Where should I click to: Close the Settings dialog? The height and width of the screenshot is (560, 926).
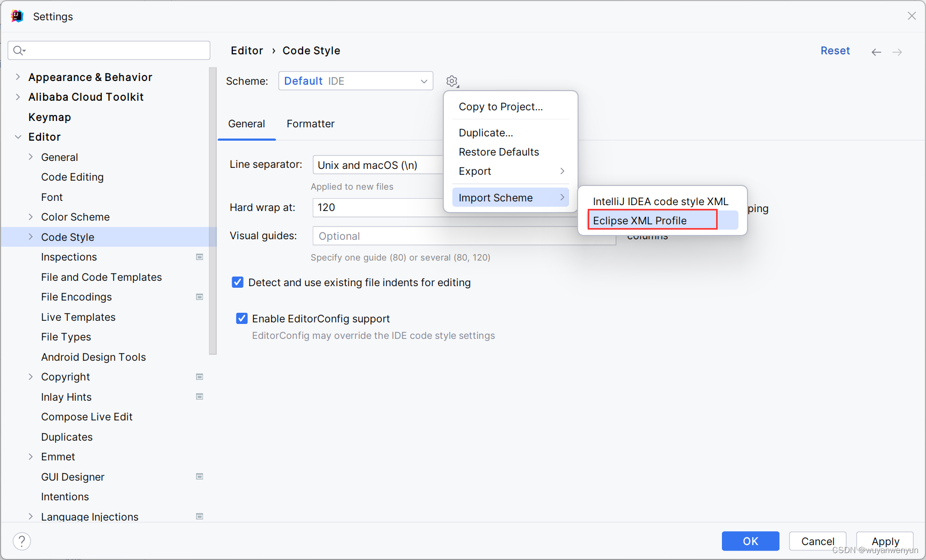tap(912, 16)
